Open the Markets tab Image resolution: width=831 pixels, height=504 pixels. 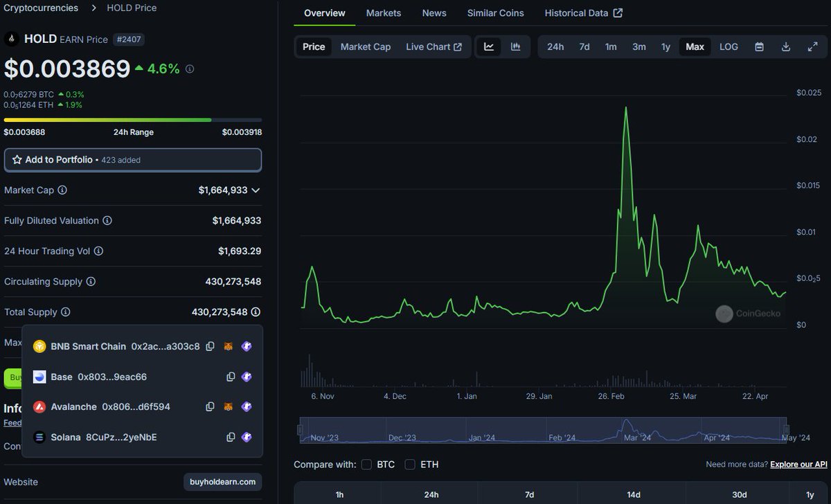pyautogui.click(x=384, y=13)
